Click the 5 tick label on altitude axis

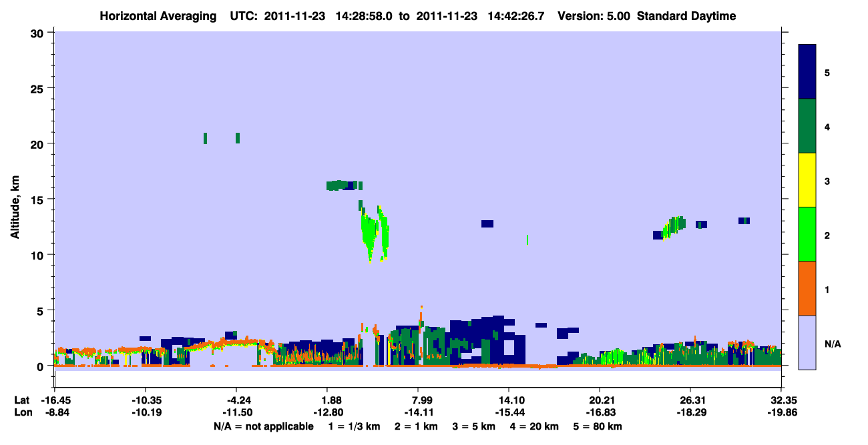coord(41,310)
